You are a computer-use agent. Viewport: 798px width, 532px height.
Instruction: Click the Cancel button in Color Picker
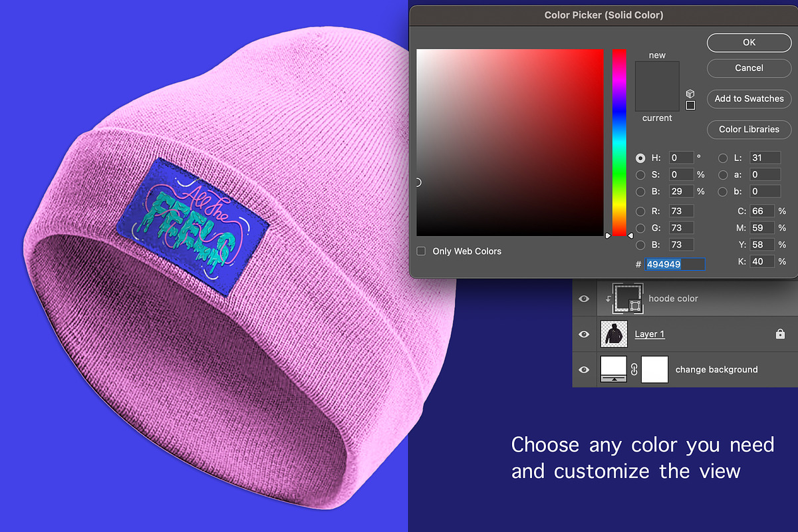749,68
